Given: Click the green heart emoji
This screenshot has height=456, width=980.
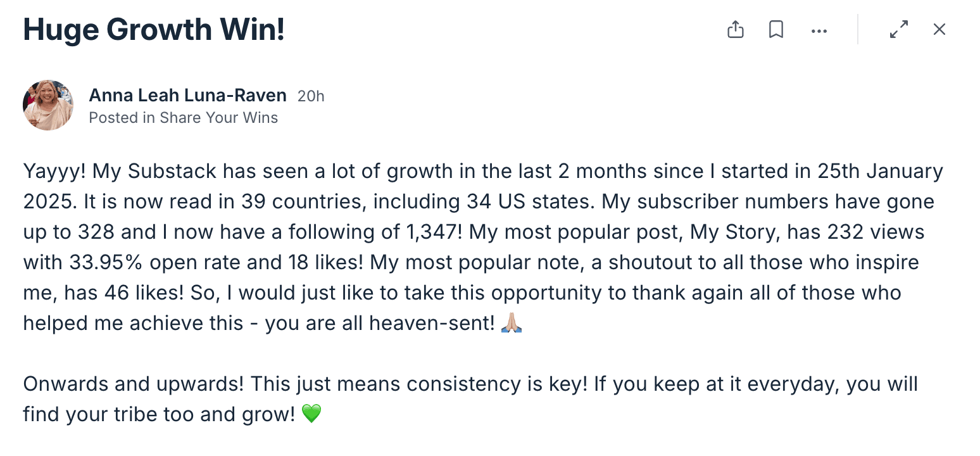Looking at the screenshot, I should point(311,415).
